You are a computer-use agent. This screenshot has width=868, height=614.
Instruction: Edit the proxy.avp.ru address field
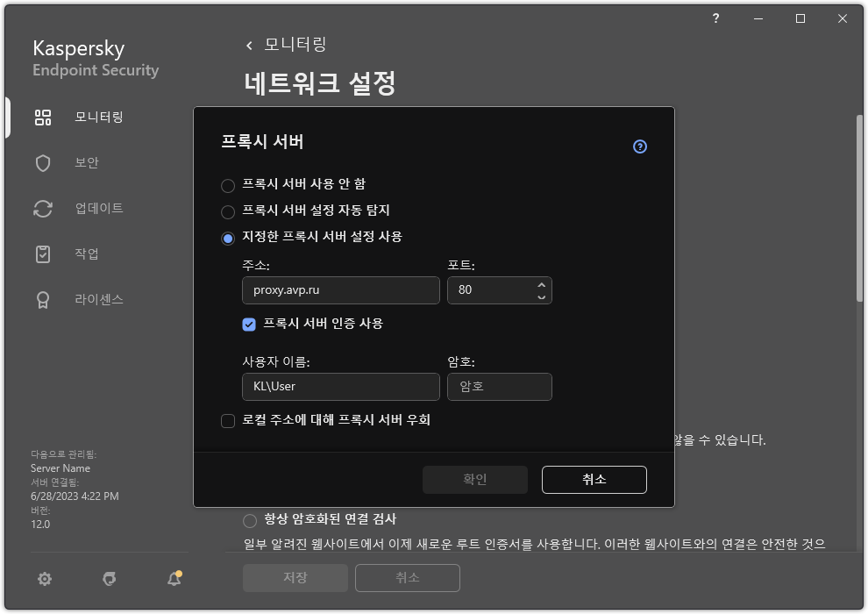point(340,290)
